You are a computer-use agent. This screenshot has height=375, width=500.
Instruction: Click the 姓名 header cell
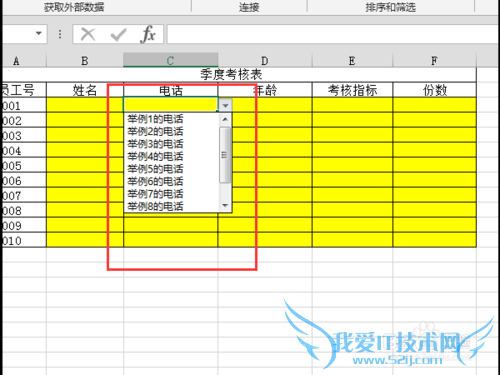pyautogui.click(x=85, y=90)
